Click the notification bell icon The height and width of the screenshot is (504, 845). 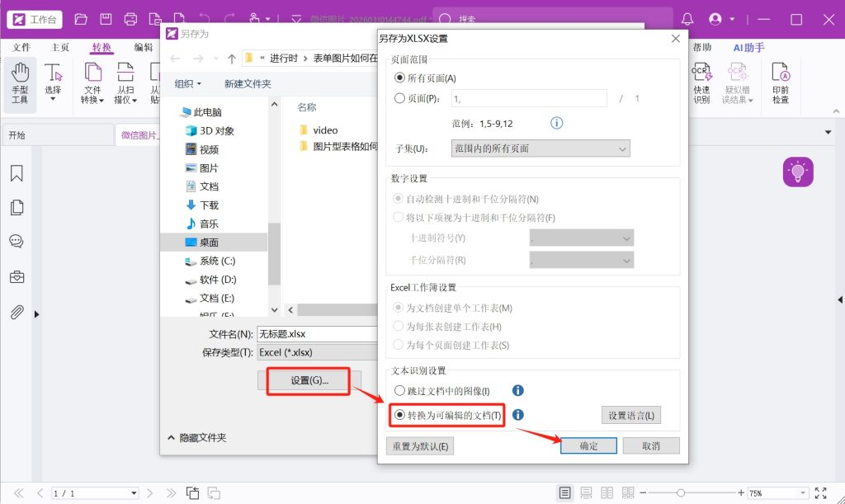click(687, 19)
